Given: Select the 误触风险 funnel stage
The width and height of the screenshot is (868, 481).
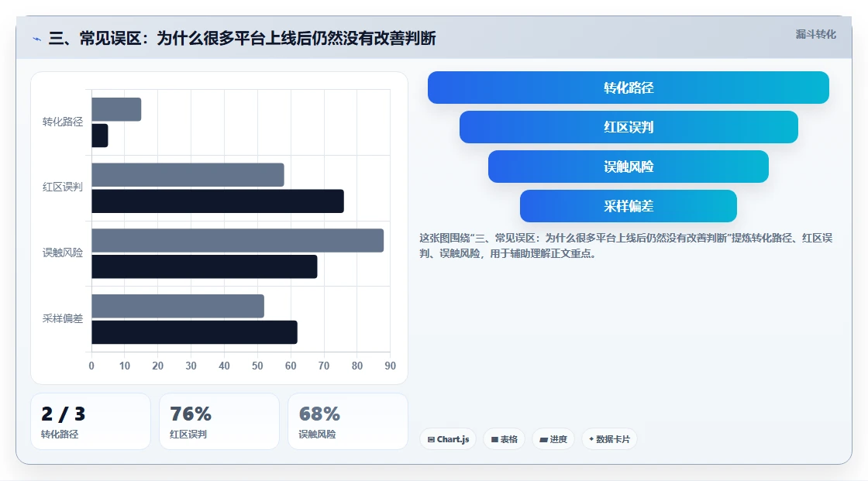Looking at the screenshot, I should (x=629, y=167).
